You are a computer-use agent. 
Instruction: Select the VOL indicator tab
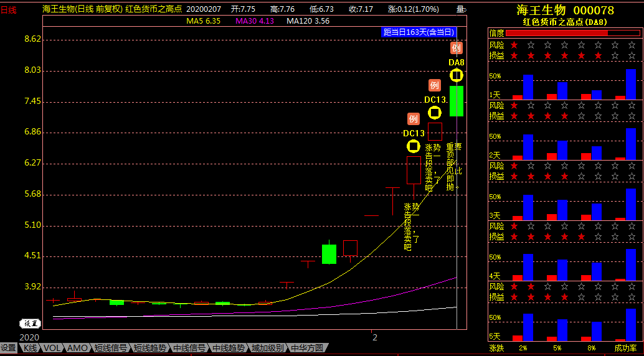click(x=52, y=348)
